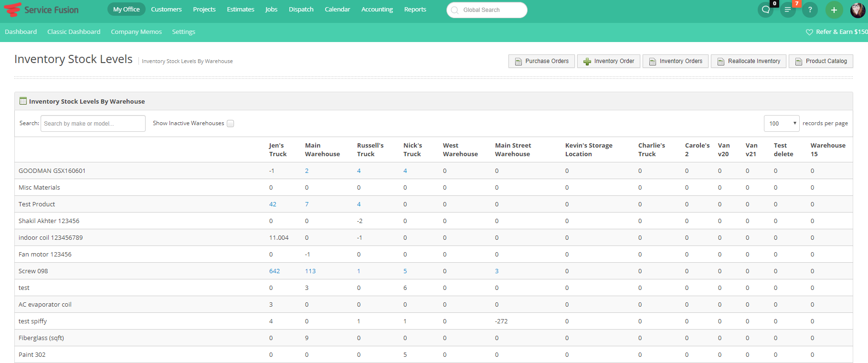Screen dimensions: 868x363
Task: Open the user profile avatar
Action: (858, 10)
